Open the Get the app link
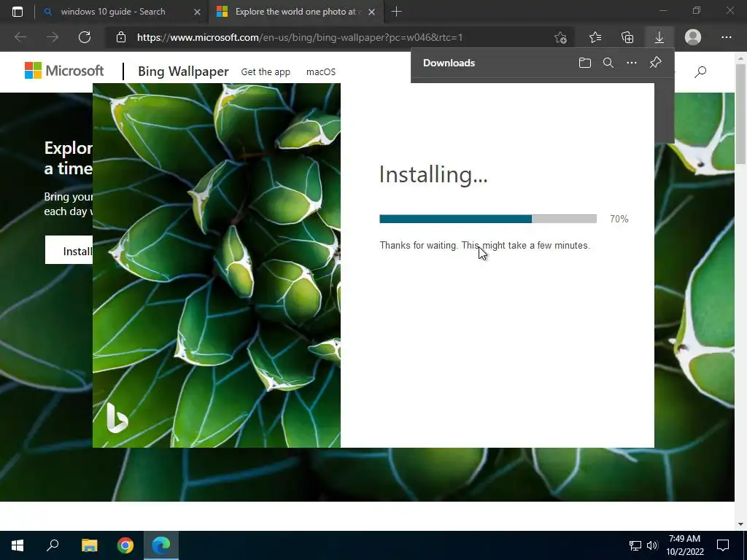 tap(266, 72)
